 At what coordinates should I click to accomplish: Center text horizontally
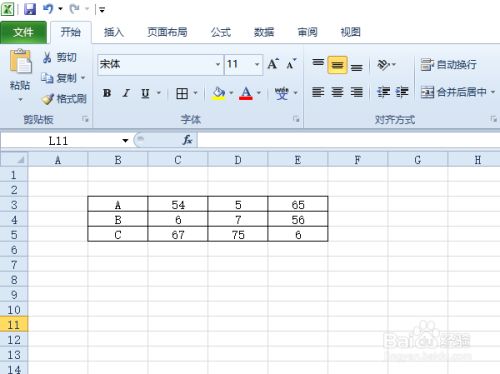(x=337, y=92)
